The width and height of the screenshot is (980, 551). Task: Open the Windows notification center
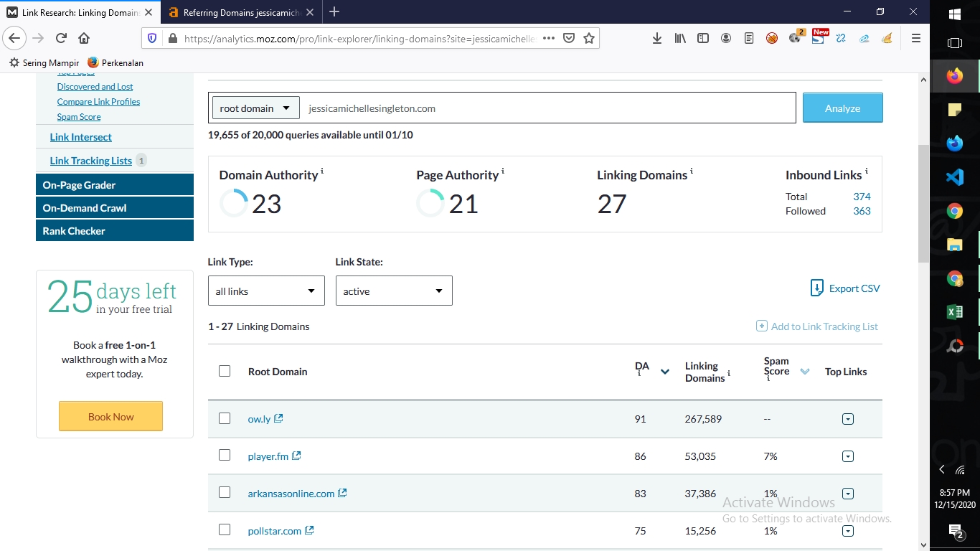click(x=956, y=531)
